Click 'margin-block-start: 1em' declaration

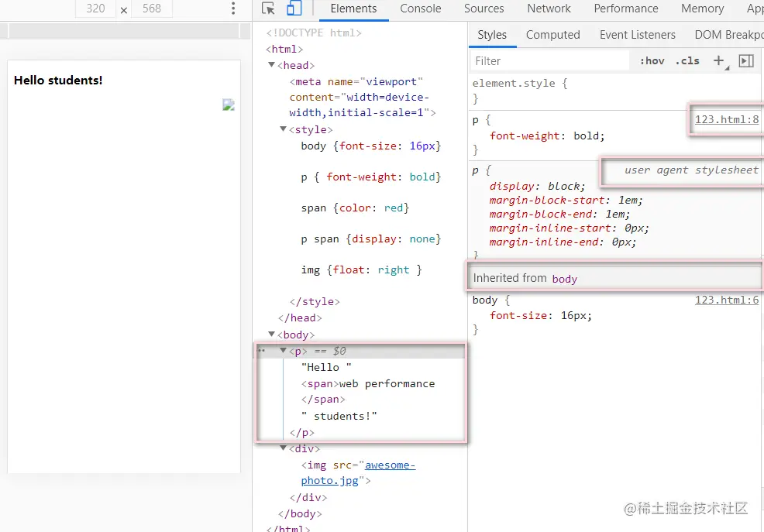pos(566,200)
